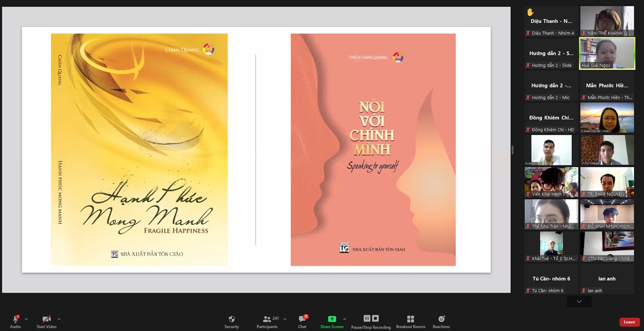
Task: Select the hiền- THỂ KHÁNH video tile
Action: coord(607,21)
